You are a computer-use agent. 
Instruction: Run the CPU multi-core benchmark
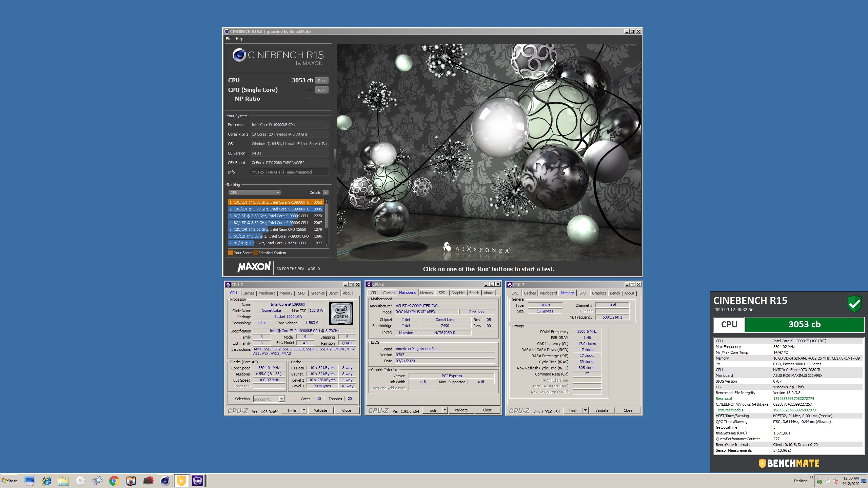coord(321,81)
